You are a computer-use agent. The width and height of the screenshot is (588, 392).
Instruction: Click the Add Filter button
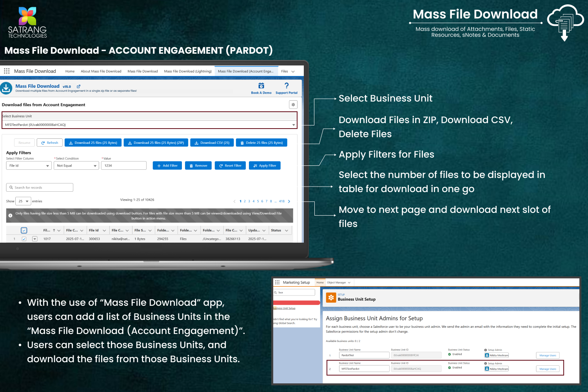167,166
